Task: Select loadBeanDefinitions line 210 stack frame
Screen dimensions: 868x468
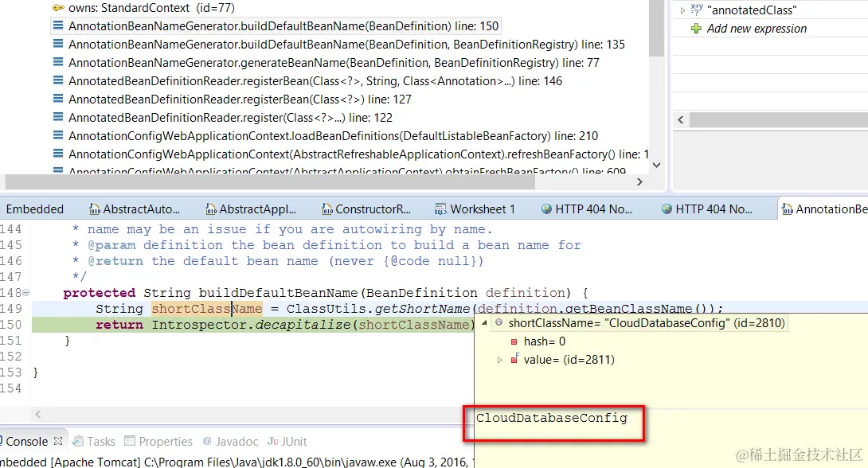Action: (x=333, y=135)
